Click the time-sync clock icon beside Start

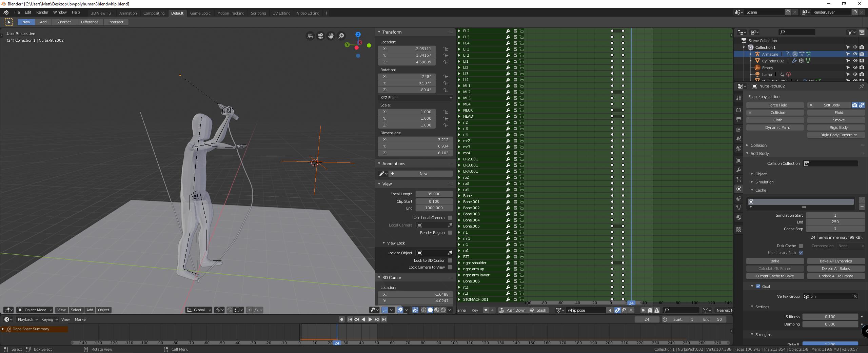pyautogui.click(x=665, y=319)
